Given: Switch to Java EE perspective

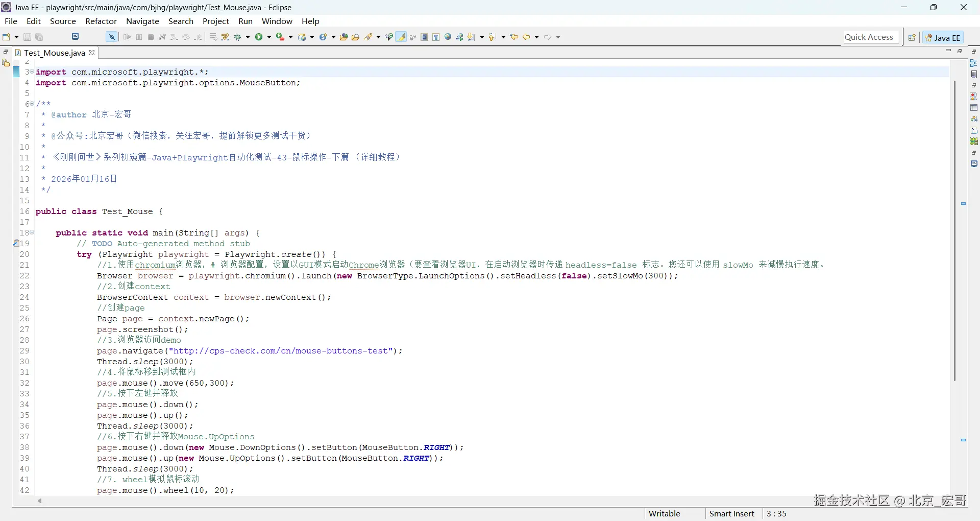Looking at the screenshot, I should point(943,37).
